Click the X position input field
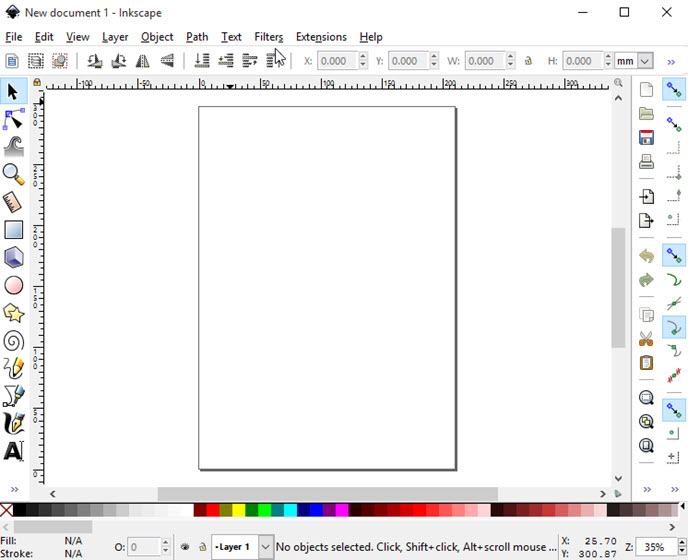This screenshot has height=560, width=688. click(x=333, y=61)
